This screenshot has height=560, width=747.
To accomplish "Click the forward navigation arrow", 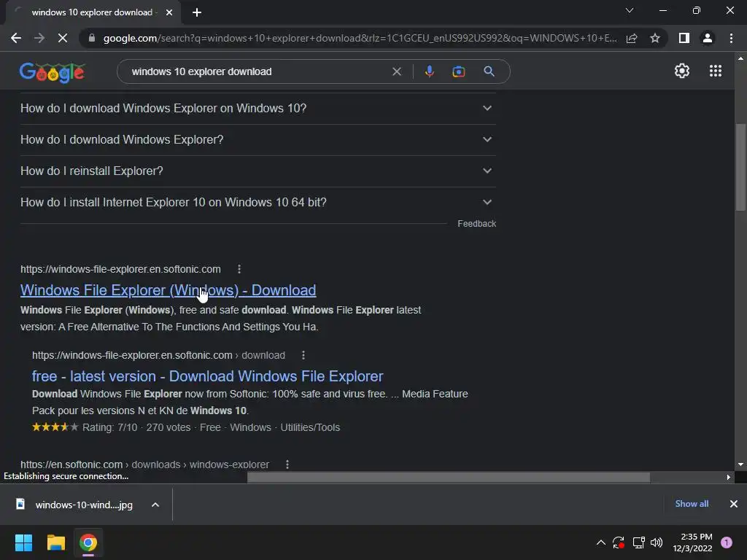I will click(39, 38).
